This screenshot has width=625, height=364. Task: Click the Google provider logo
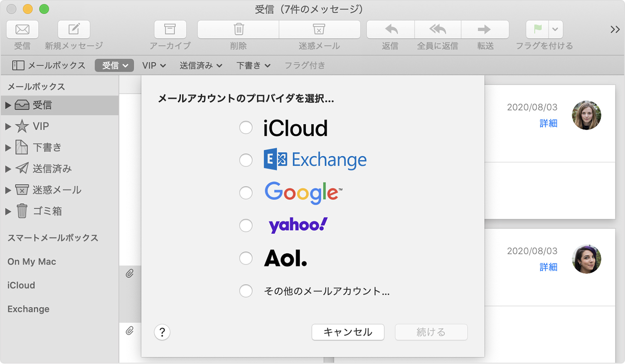[303, 193]
